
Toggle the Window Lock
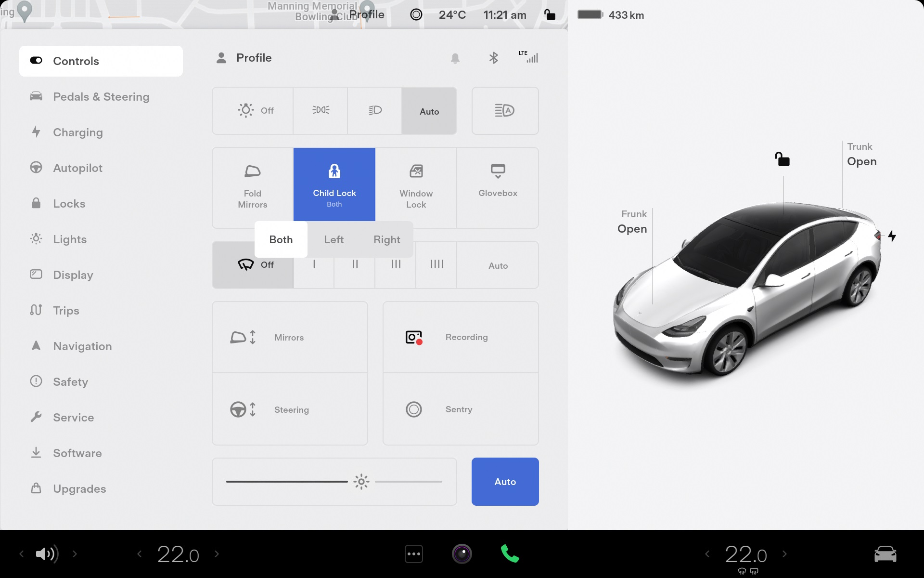coord(416,185)
